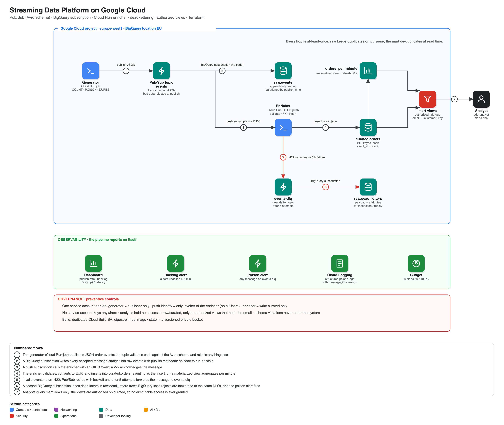Click the Networking purple legend swatch
This screenshot has height=425, width=504.
56,410
